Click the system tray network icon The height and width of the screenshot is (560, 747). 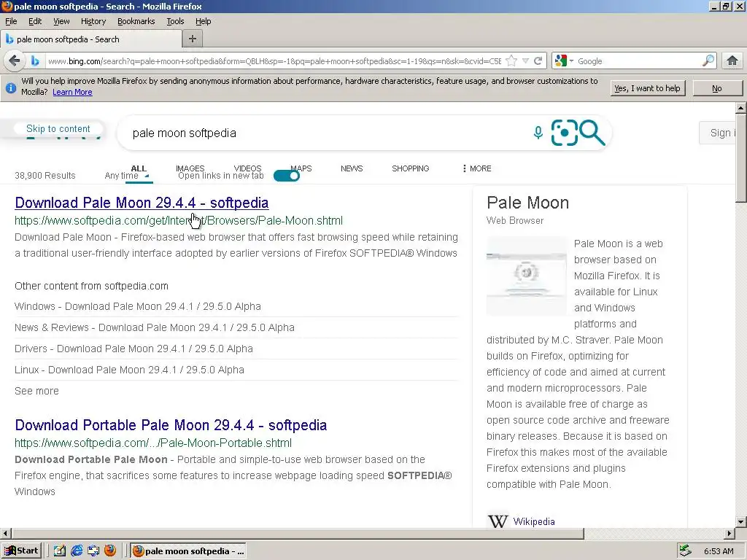pos(685,551)
